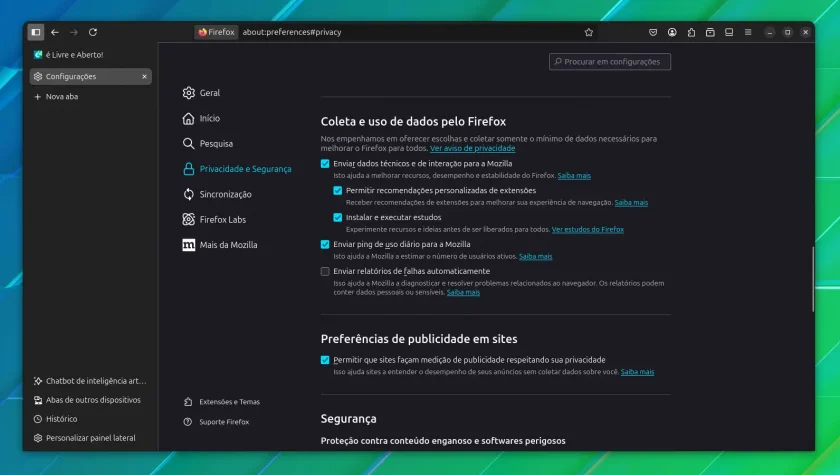The image size is (840, 475).
Task: Open the Pesquisa settings category
Action: (207, 144)
